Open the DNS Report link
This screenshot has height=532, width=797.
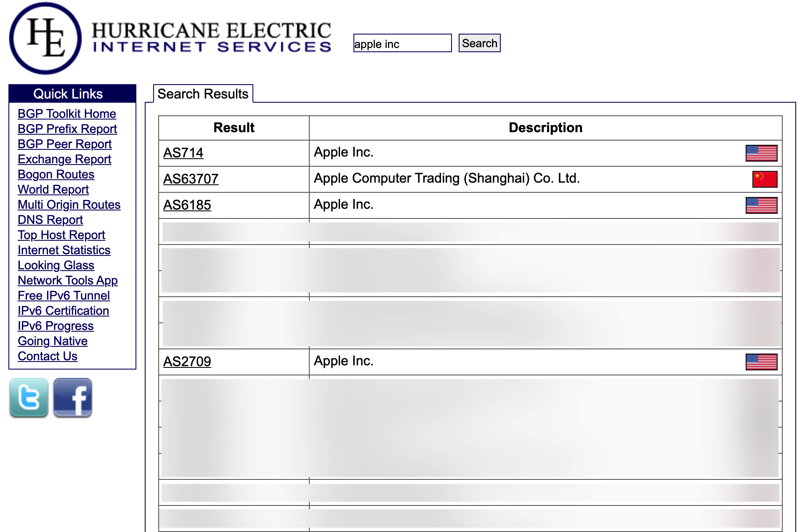(x=50, y=220)
